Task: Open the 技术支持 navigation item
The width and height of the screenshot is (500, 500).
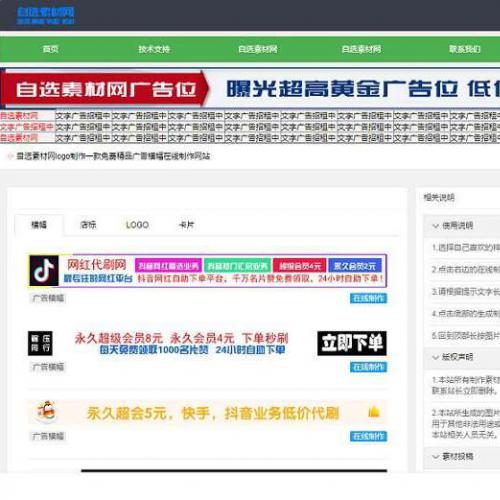Action: (154, 49)
